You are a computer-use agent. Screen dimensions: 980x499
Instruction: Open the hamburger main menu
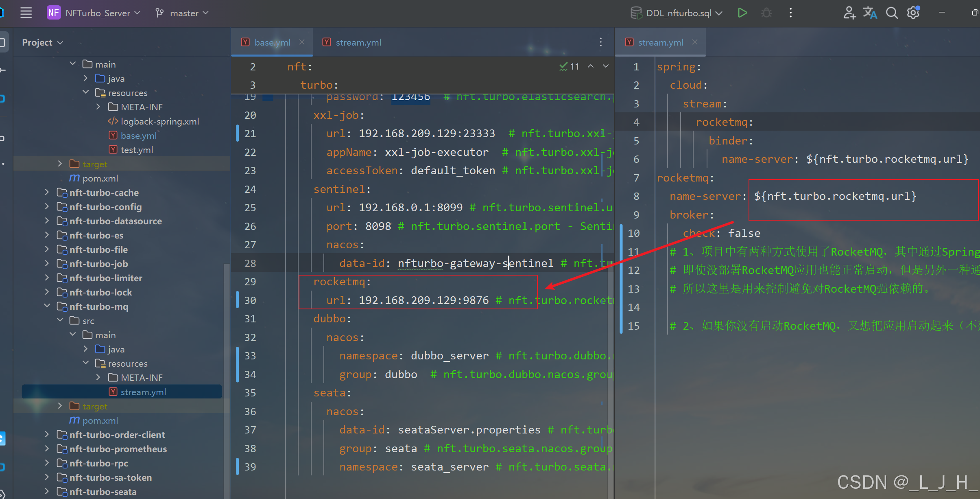pyautogui.click(x=26, y=13)
